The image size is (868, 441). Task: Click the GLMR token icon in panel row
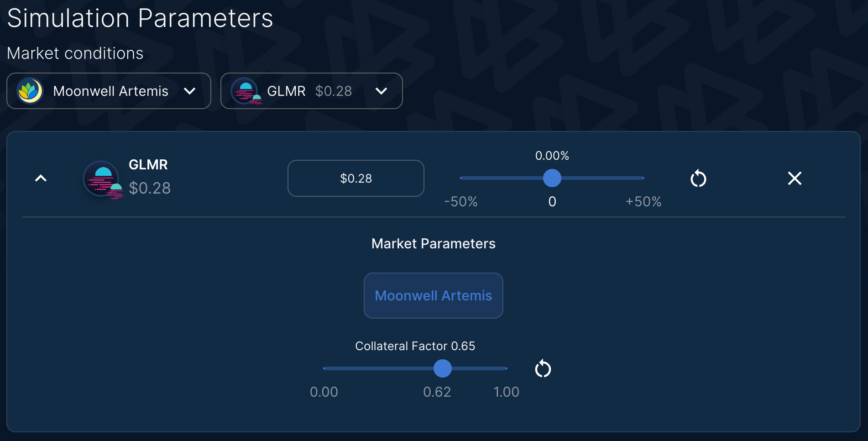pyautogui.click(x=103, y=179)
